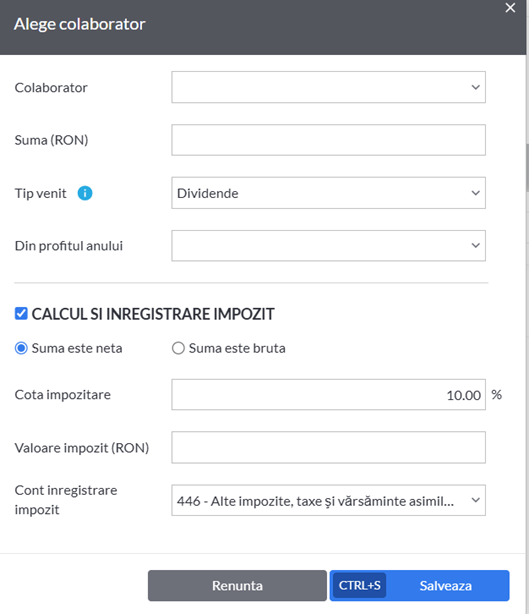529x614 pixels.
Task: Select the Suma este bruta radio option
Action: 178,348
